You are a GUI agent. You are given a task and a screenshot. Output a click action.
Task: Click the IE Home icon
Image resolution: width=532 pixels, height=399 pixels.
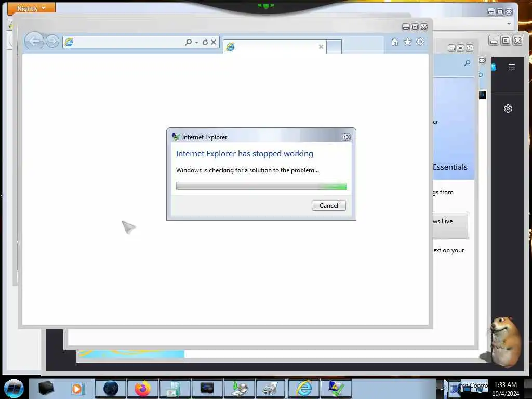click(395, 42)
